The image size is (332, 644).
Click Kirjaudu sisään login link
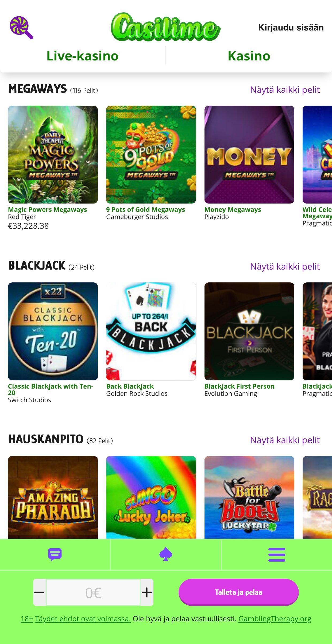click(291, 28)
